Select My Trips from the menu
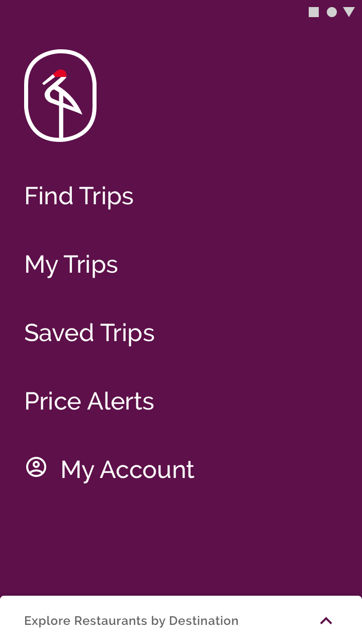362x644 pixels. coord(71,265)
